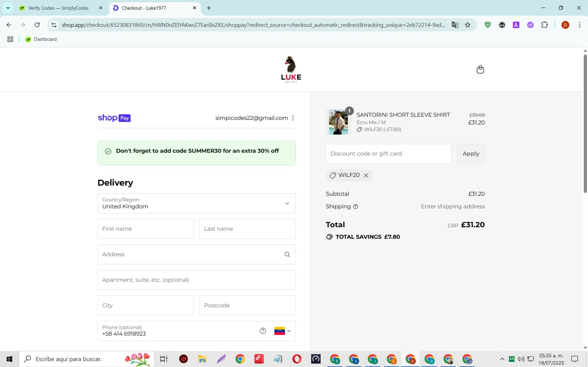The width and height of the screenshot is (588, 367).
Task: Open the tab search dropdown arrow
Action: coord(8,8)
